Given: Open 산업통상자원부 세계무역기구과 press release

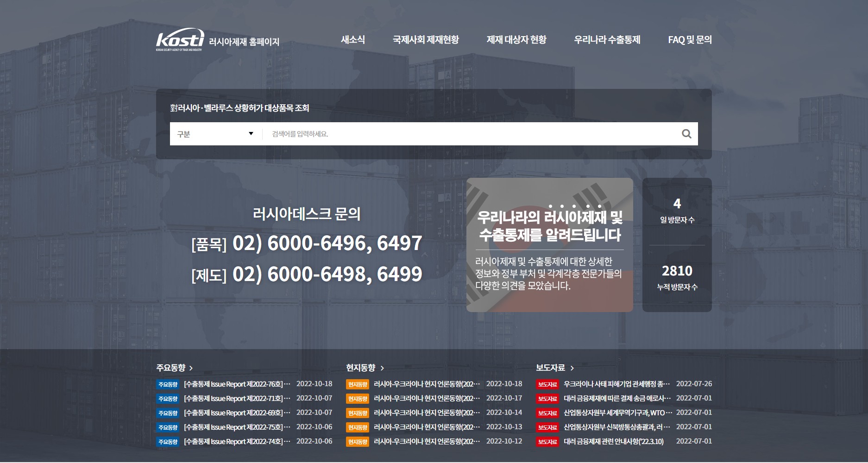Looking at the screenshot, I should pos(616,413).
